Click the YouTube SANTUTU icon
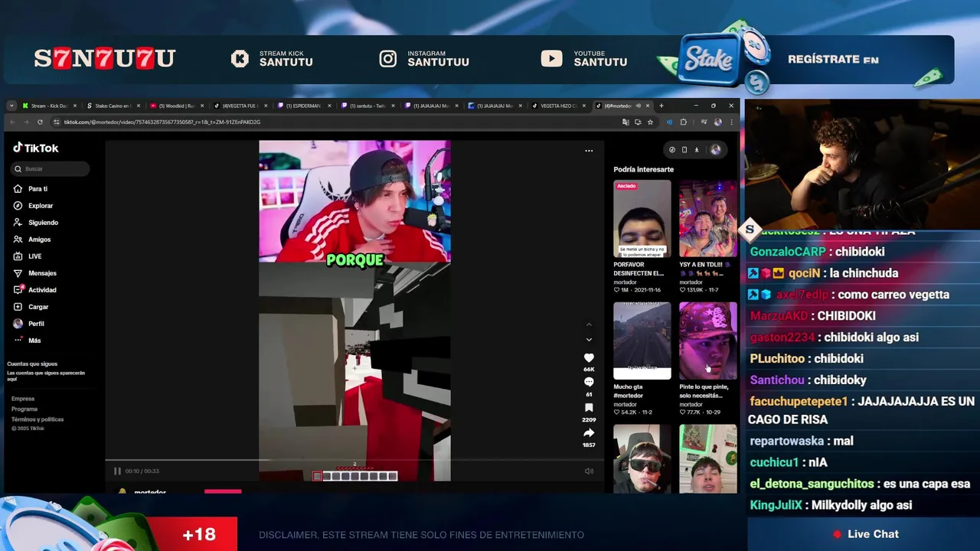980x551 pixels. pyautogui.click(x=551, y=59)
